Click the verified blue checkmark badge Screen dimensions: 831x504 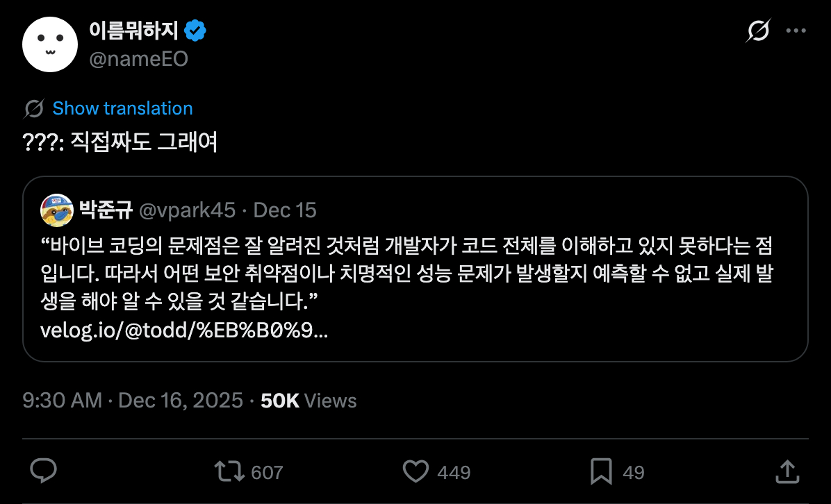click(x=195, y=31)
